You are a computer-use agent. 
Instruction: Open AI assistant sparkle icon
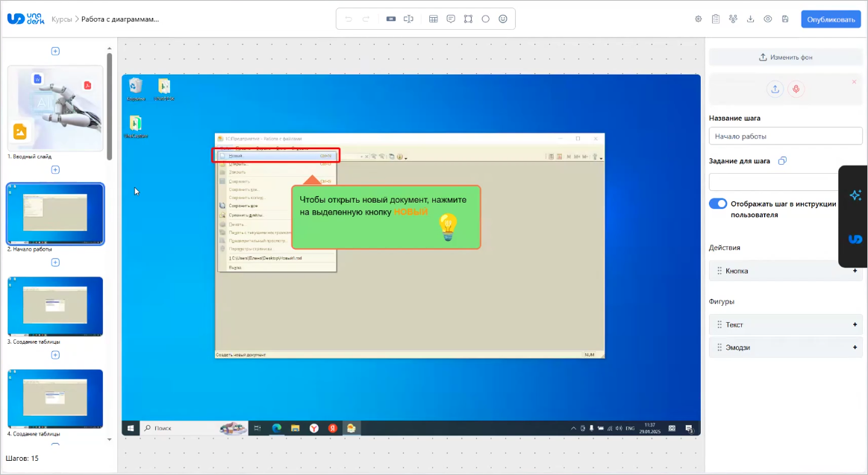855,195
